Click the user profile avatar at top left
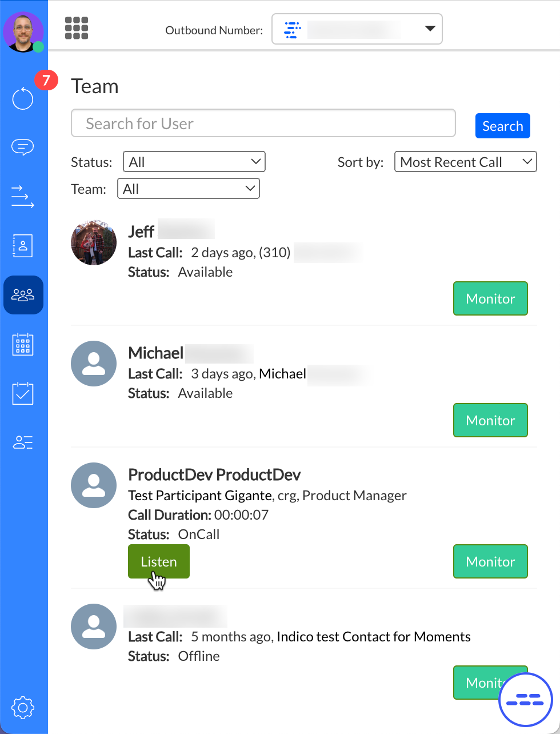This screenshot has width=560, height=734. click(x=23, y=32)
